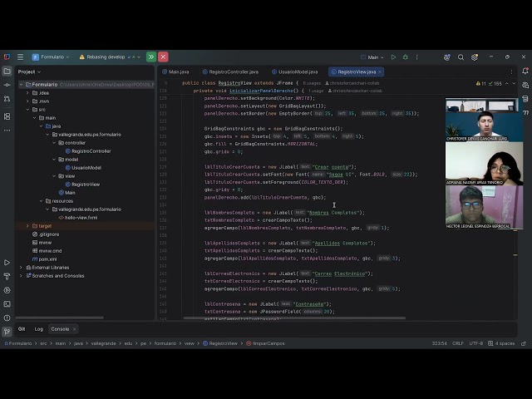The image size is (532, 399).
Task: Expand Scratches and Consoles node
Action: pos(21,276)
